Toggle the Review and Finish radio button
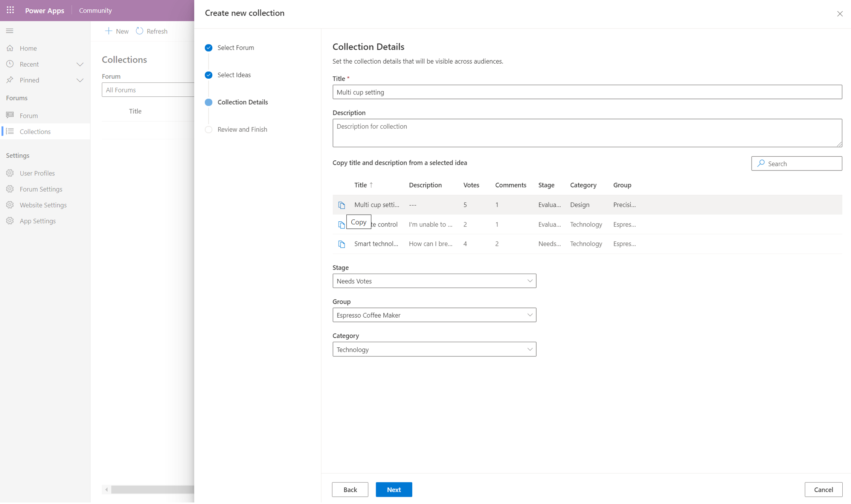The width and height of the screenshot is (851, 504). pos(208,129)
